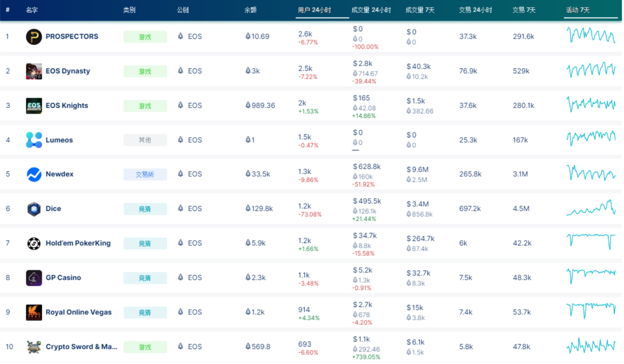The image size is (624, 364).
Task: Click the 7-day volume $264.7k
Action: coord(420,239)
